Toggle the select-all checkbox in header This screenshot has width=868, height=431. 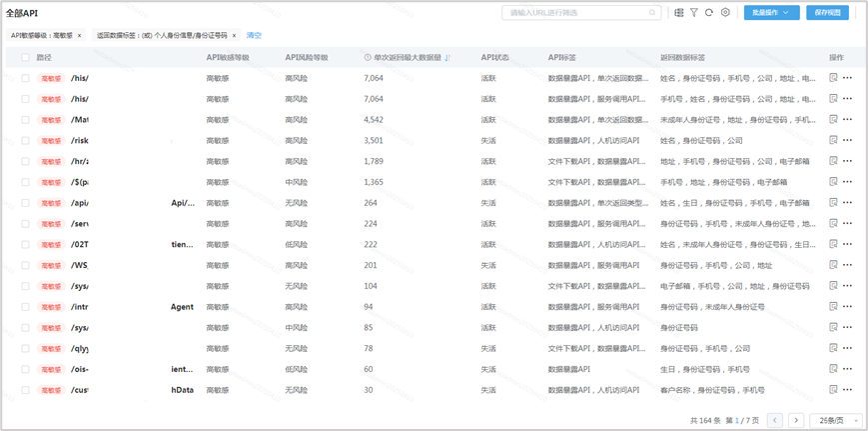(x=26, y=58)
